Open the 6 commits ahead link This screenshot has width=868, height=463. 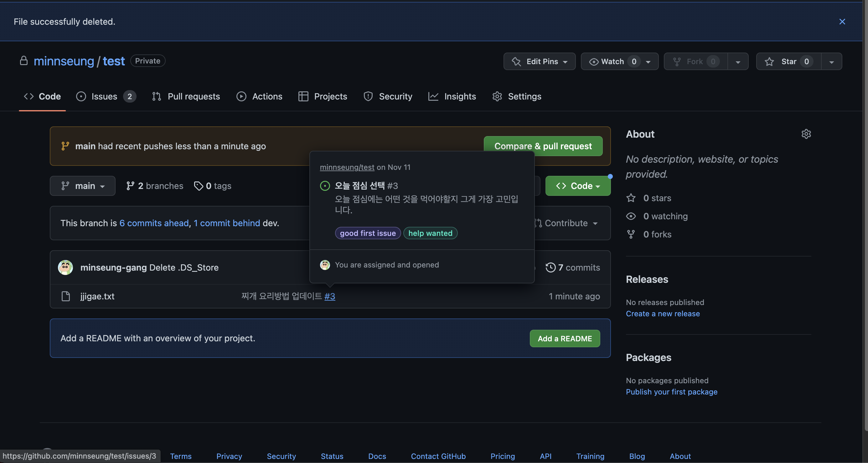[154, 223]
